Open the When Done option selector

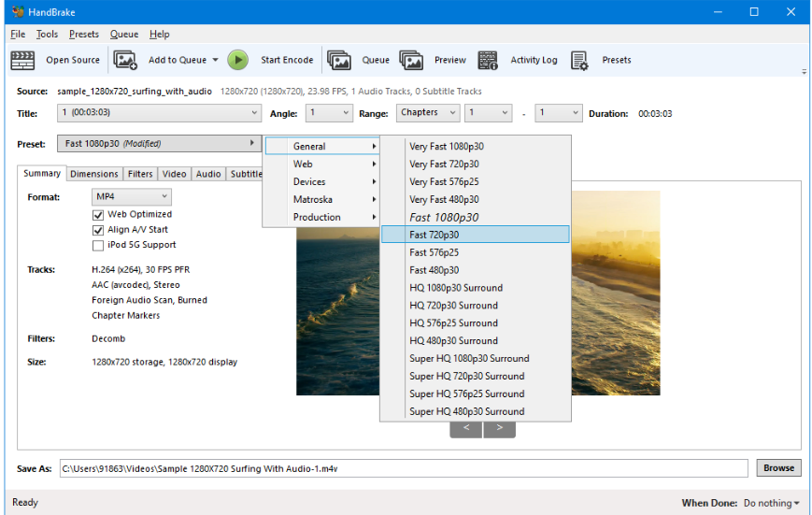pos(771,504)
